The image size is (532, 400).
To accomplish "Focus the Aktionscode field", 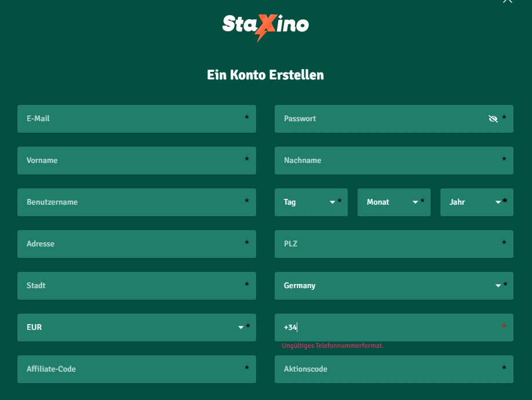I will pyautogui.click(x=394, y=369).
